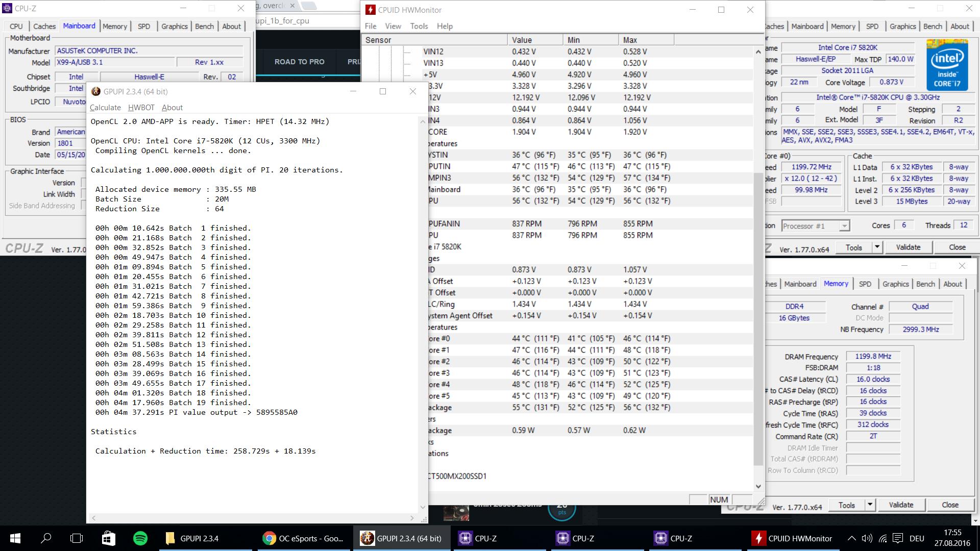Screen dimensions: 980x551
Task: Open Calculate menu in GPUPI
Action: [105, 108]
